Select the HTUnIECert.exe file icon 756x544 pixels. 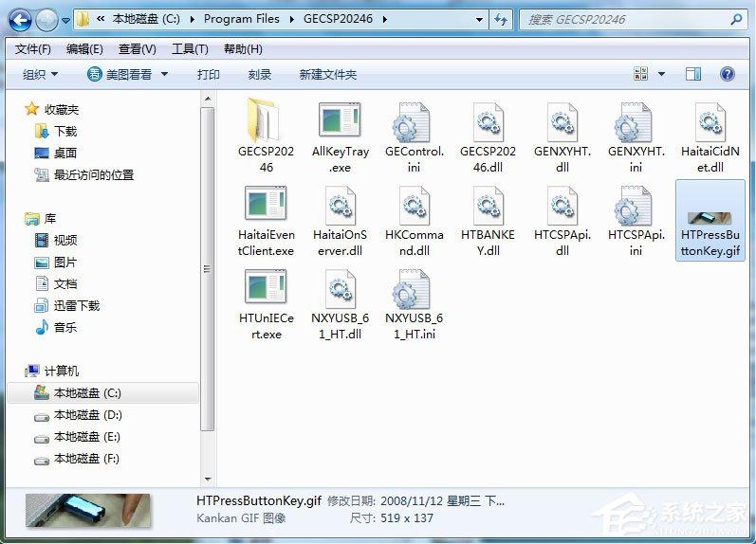click(266, 288)
